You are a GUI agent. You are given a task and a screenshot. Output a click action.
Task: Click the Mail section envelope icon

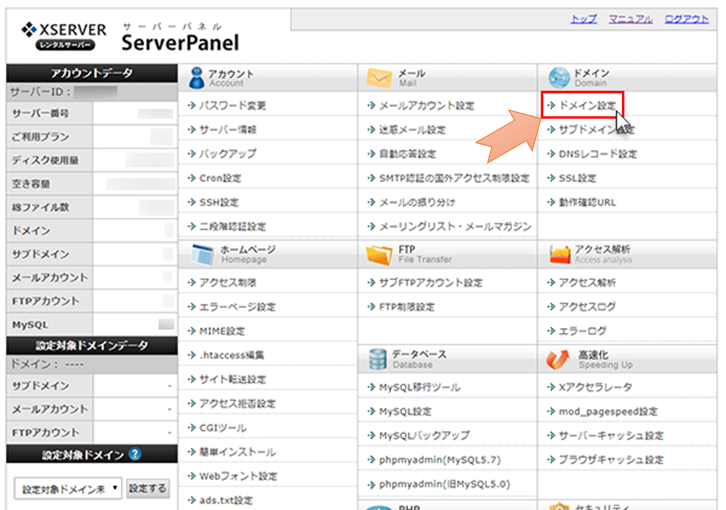378,78
